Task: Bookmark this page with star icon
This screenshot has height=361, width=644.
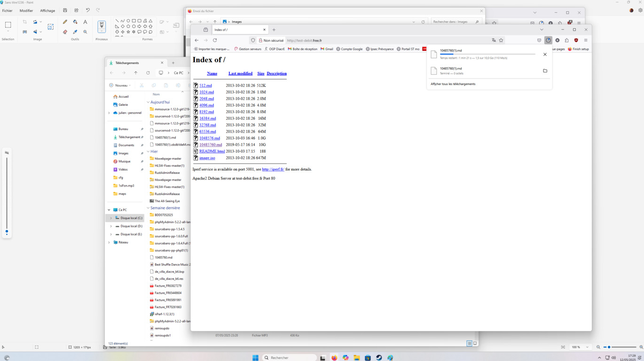Action: coord(501,40)
